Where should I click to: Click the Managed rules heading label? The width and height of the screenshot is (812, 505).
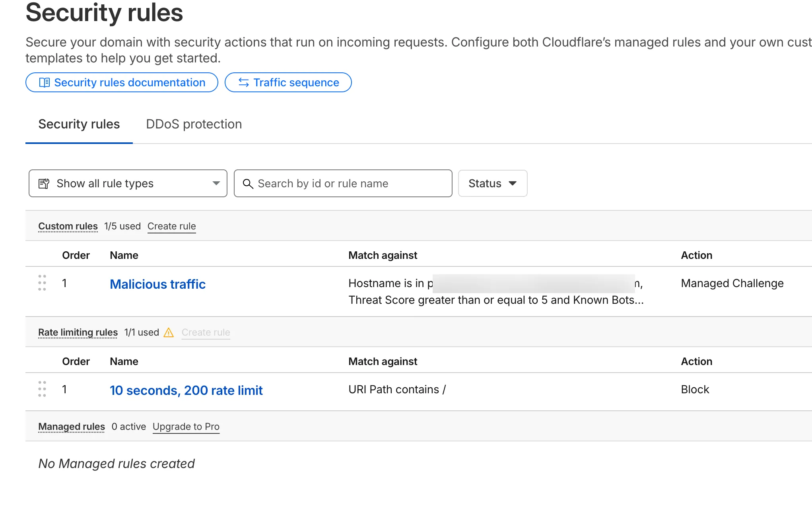(x=72, y=427)
